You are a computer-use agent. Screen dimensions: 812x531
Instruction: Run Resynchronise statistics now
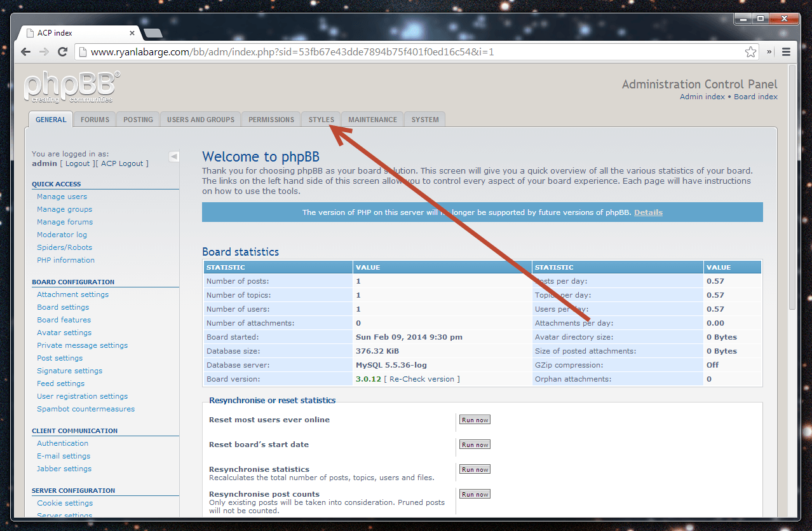pyautogui.click(x=475, y=469)
